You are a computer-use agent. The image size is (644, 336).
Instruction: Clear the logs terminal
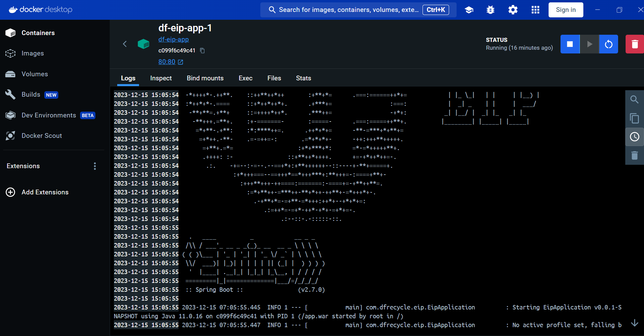pos(634,156)
